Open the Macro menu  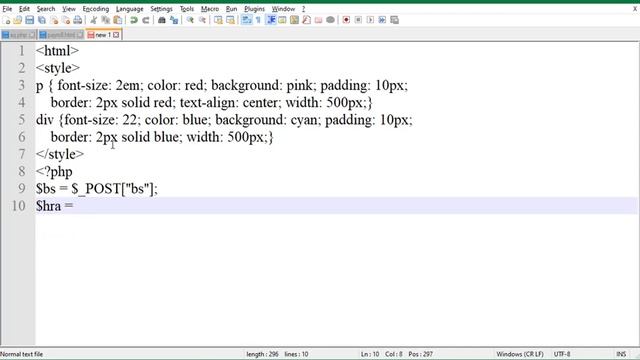[210, 9]
